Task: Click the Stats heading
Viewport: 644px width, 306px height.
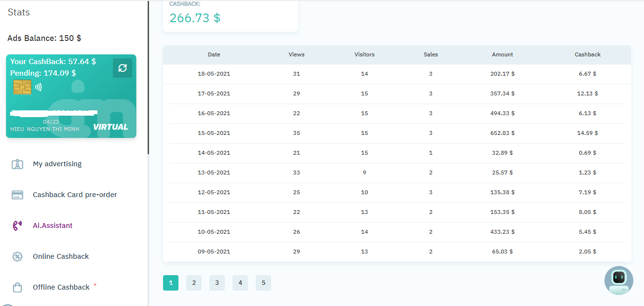Action: [19, 13]
